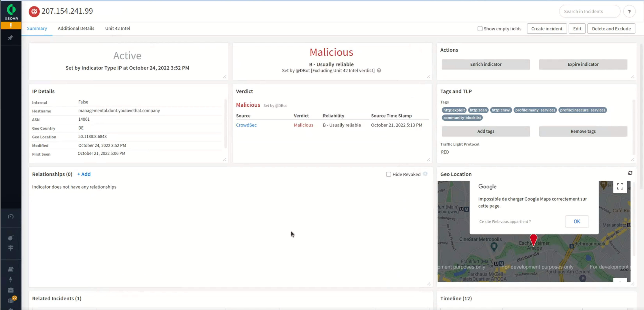Open the jobs briefcase icon in sidebar
Viewport: 644px width, 310px height.
coord(11,290)
